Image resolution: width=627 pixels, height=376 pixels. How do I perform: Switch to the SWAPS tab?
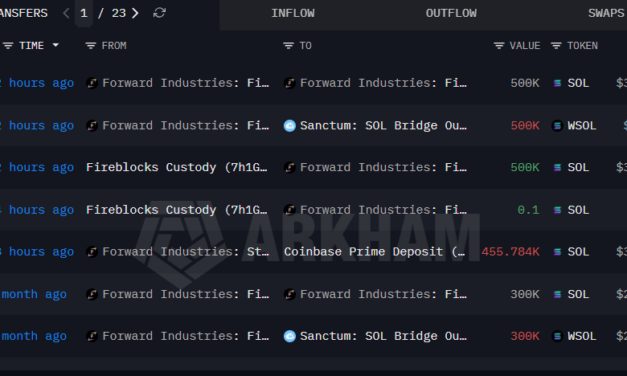tap(606, 13)
